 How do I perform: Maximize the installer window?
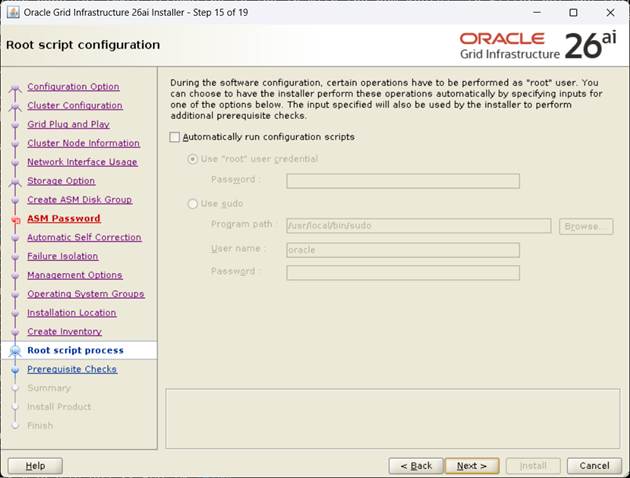[x=573, y=12]
